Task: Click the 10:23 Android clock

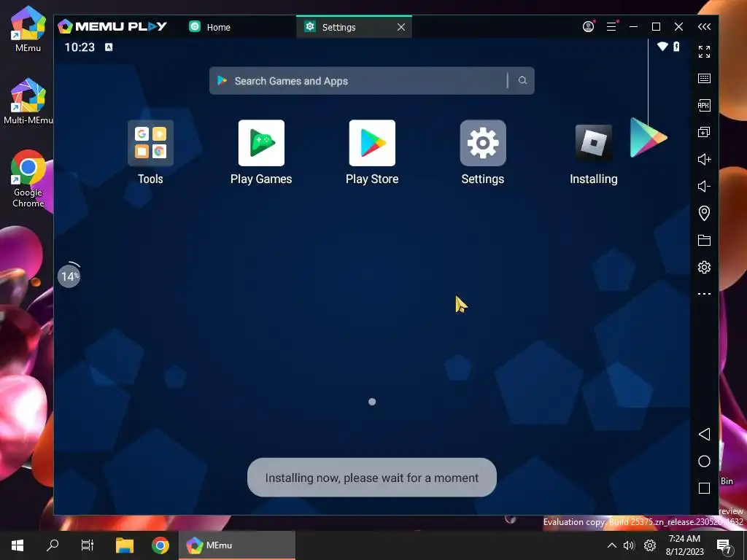Action: click(80, 47)
